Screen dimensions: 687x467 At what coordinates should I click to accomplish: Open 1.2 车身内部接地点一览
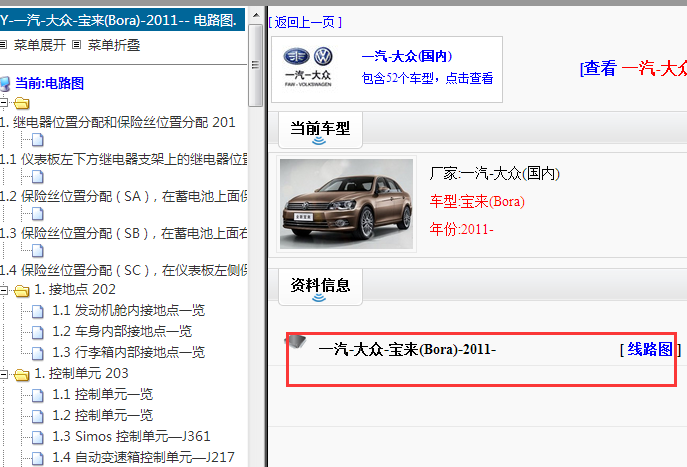[122, 332]
